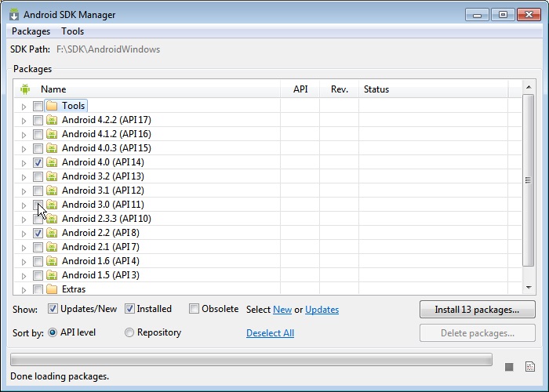Toggle the Installed show filter

(x=129, y=309)
